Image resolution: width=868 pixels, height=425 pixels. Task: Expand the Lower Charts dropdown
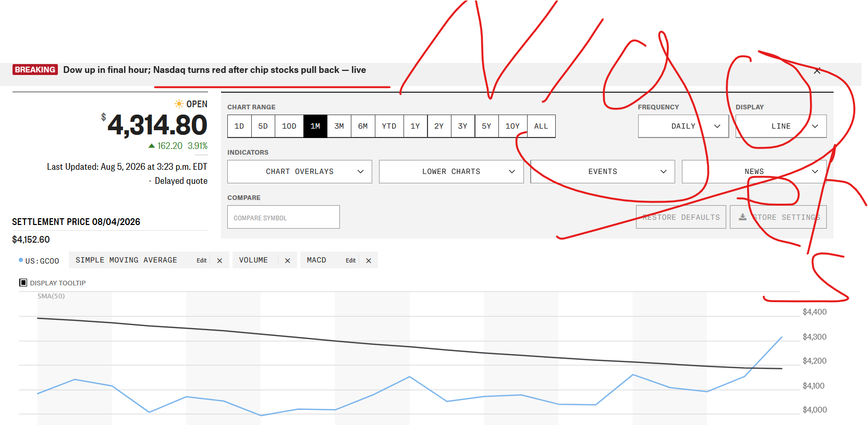(451, 171)
